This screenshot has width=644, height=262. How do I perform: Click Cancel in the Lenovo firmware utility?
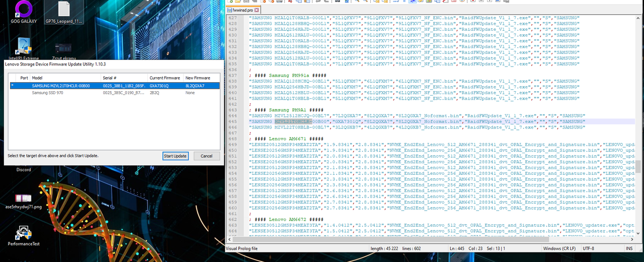tap(207, 156)
